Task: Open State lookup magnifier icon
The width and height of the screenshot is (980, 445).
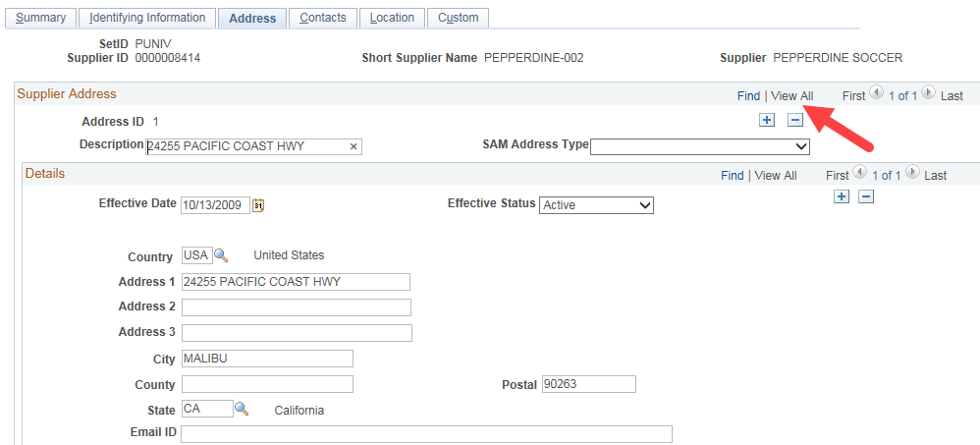Action: pyautogui.click(x=243, y=410)
